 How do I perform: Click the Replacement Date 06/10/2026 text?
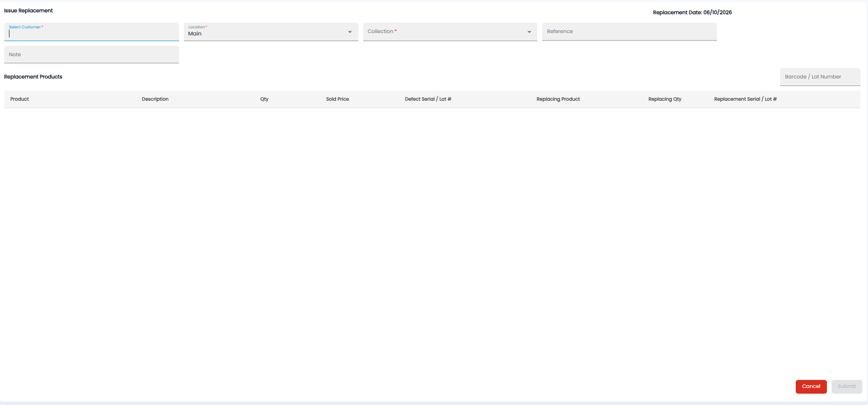(692, 13)
